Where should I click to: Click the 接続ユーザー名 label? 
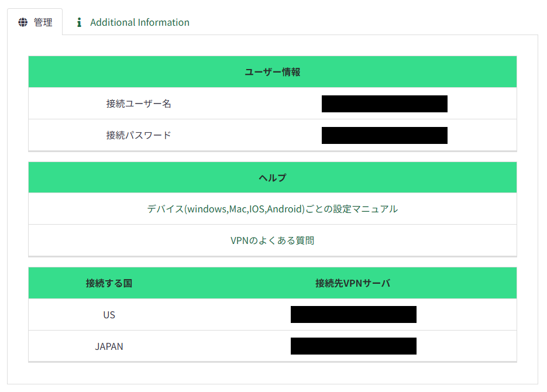click(x=139, y=104)
